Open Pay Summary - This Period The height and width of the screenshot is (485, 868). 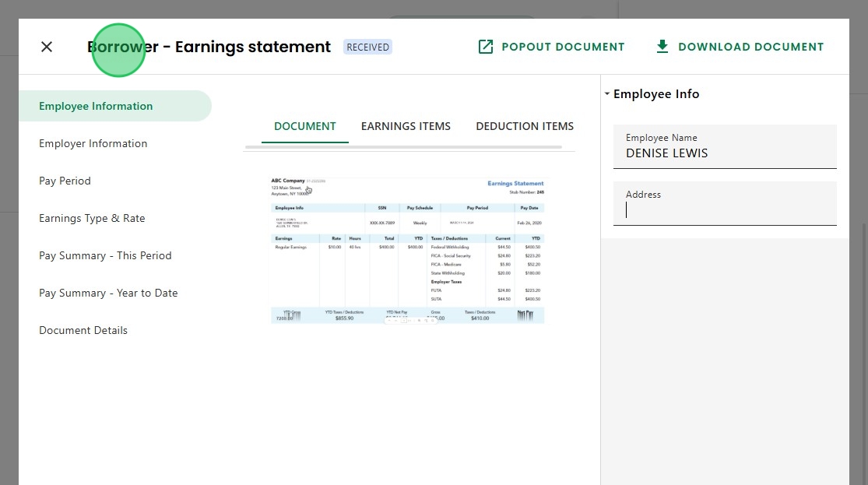pyautogui.click(x=105, y=256)
